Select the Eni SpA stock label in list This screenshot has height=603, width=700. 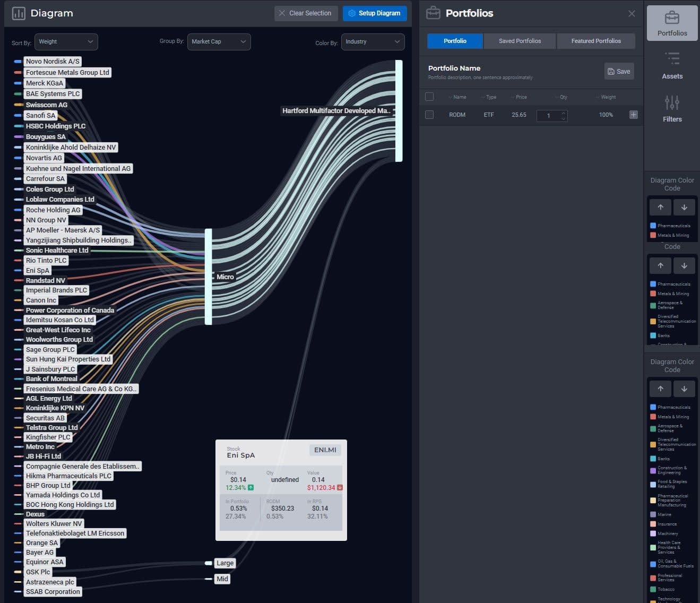point(37,270)
